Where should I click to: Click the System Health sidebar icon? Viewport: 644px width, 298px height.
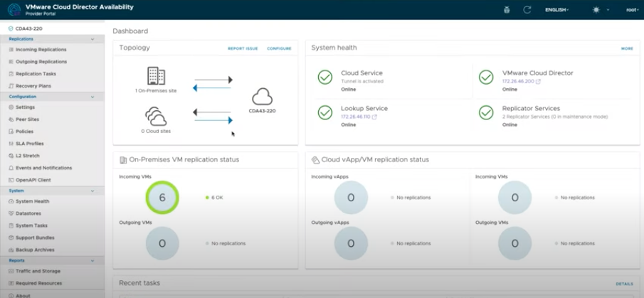(x=11, y=201)
